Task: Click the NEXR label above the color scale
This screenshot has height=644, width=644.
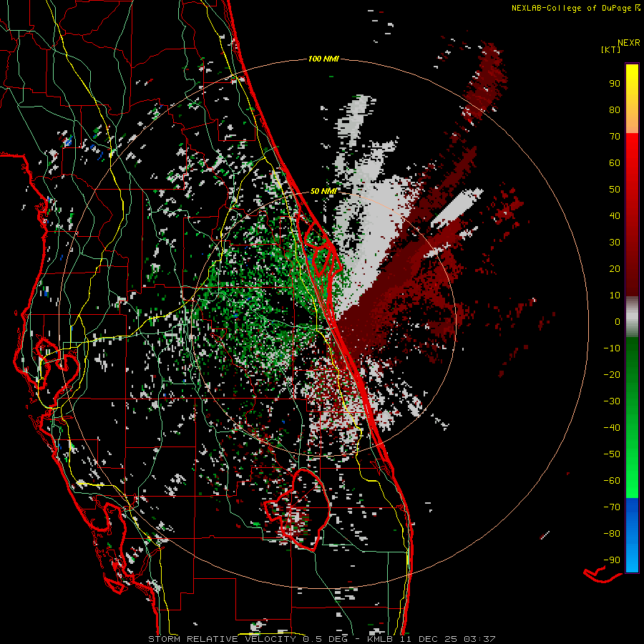Action: point(628,43)
